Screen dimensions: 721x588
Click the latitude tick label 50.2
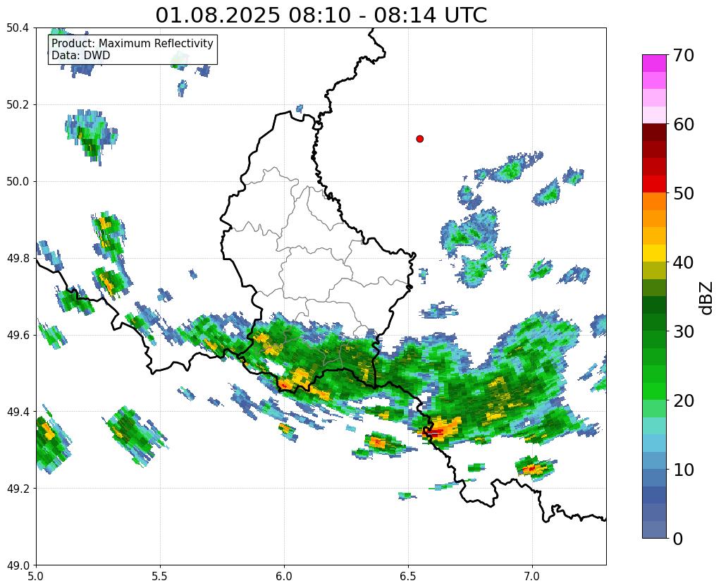point(18,105)
